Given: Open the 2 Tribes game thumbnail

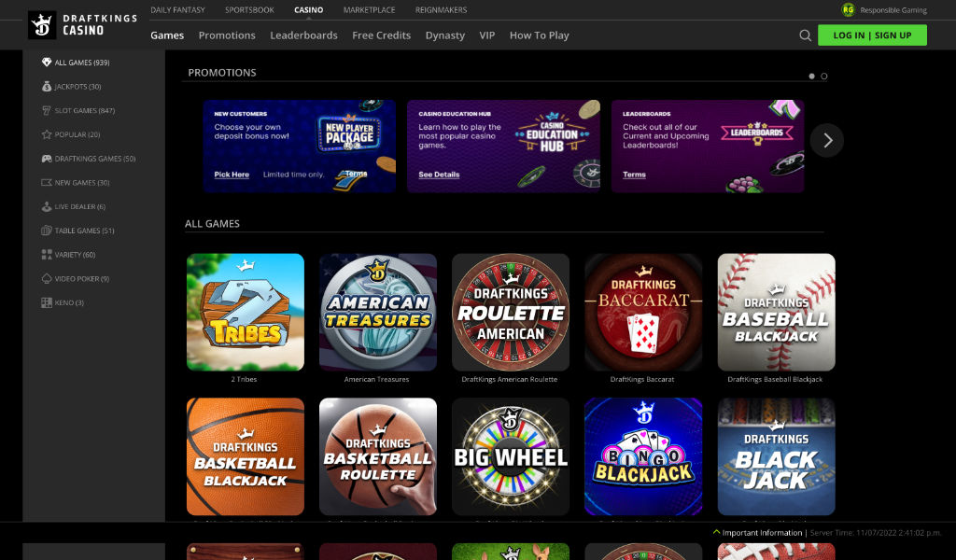Looking at the screenshot, I should [x=246, y=312].
